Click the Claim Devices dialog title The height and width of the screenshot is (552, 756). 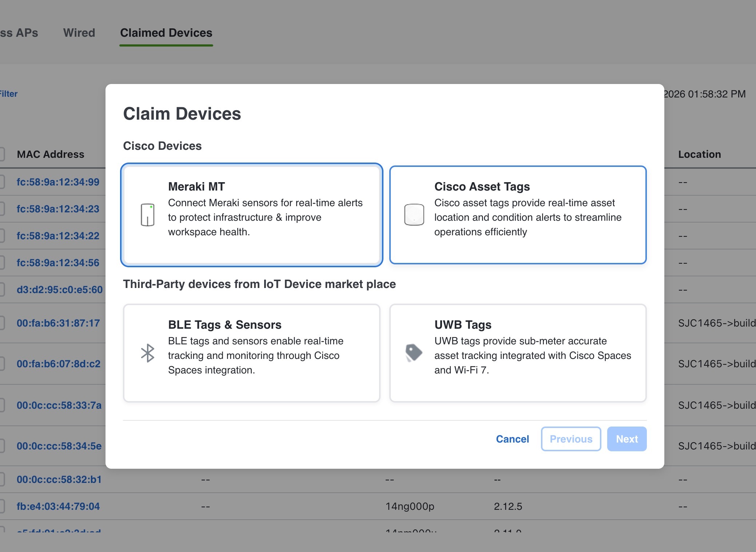(x=182, y=113)
